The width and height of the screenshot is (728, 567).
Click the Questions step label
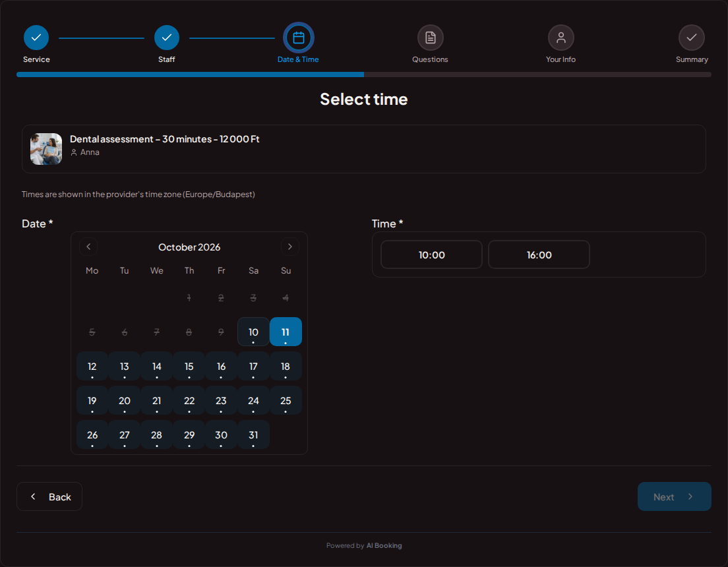[x=430, y=59]
